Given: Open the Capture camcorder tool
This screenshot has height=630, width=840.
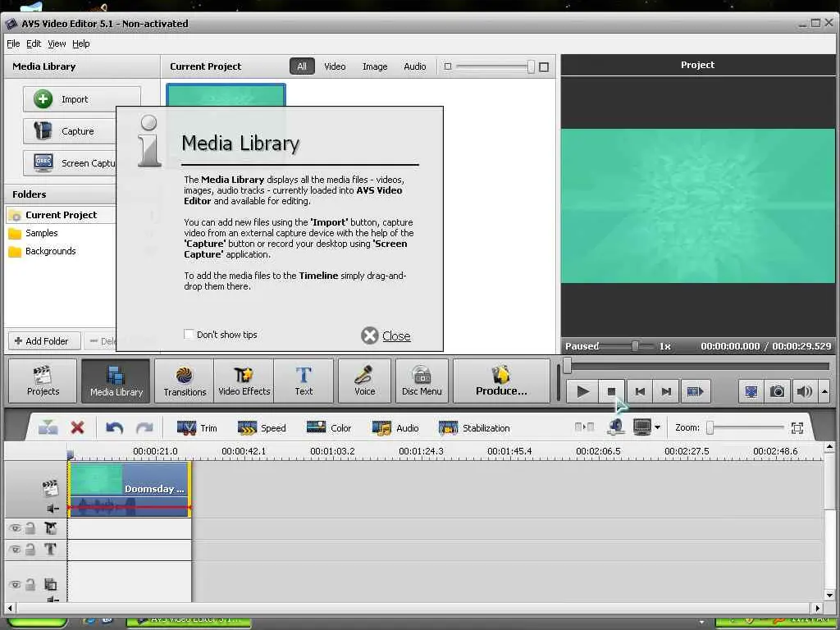Looking at the screenshot, I should (70, 131).
